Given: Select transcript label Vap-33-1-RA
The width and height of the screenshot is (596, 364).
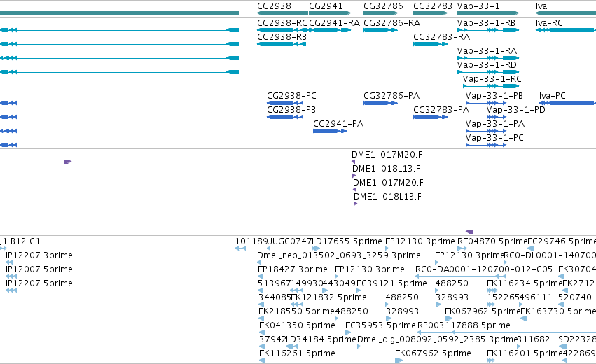Looking at the screenshot, I should click(x=487, y=51).
